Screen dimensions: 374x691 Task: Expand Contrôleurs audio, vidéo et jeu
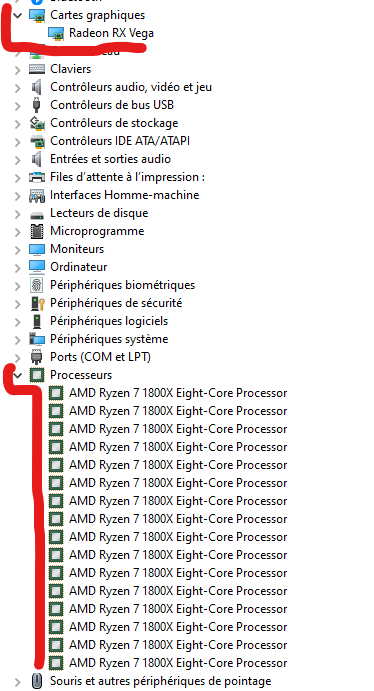[x=18, y=87]
